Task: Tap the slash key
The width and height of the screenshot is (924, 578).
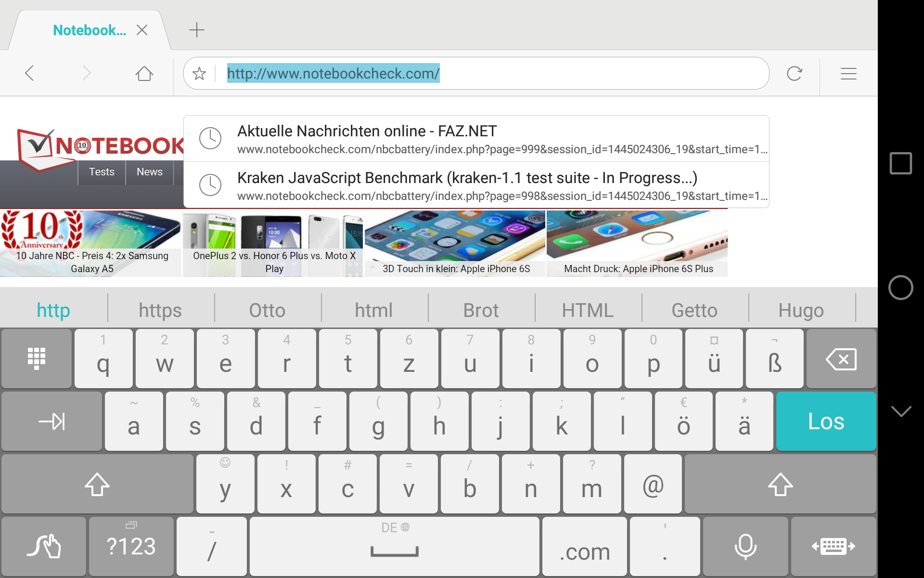Action: (x=212, y=546)
